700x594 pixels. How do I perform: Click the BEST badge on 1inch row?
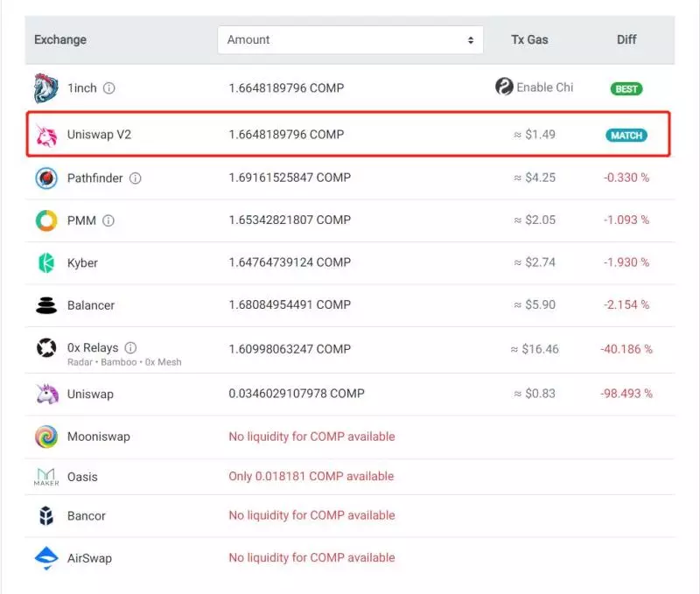click(626, 88)
